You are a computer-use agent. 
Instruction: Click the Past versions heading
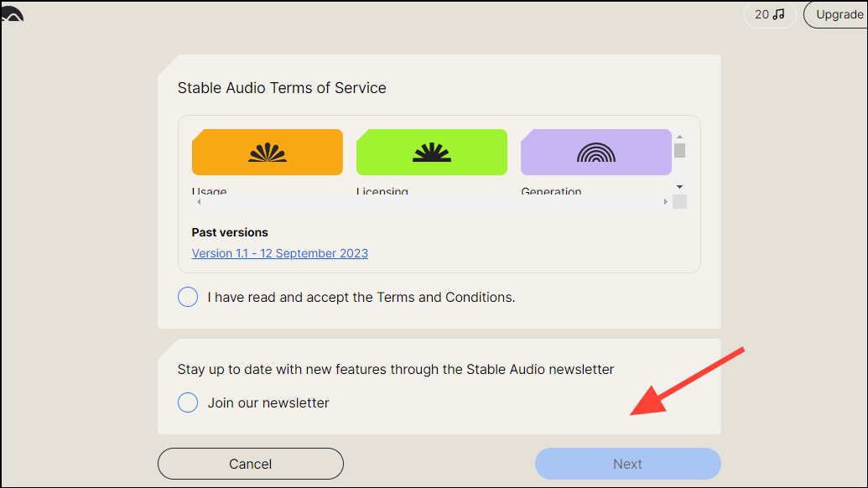[230, 232]
